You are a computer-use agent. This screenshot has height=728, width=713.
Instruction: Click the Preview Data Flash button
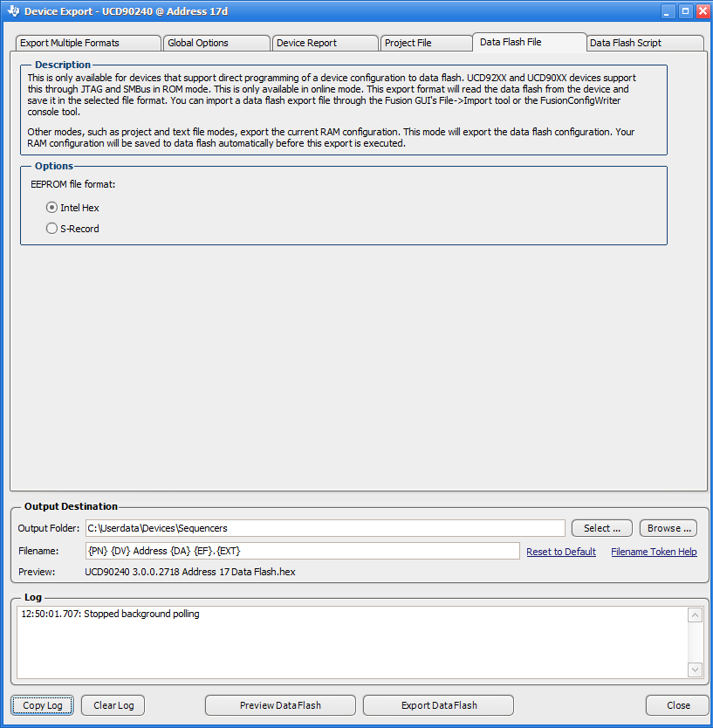(279, 704)
